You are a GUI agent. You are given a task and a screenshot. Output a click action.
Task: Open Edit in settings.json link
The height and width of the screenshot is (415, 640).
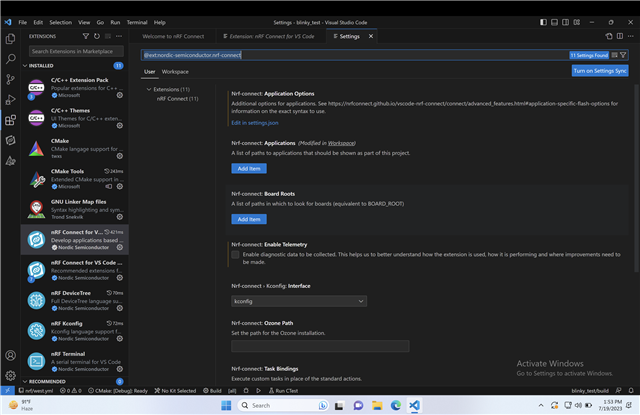pyautogui.click(x=255, y=123)
